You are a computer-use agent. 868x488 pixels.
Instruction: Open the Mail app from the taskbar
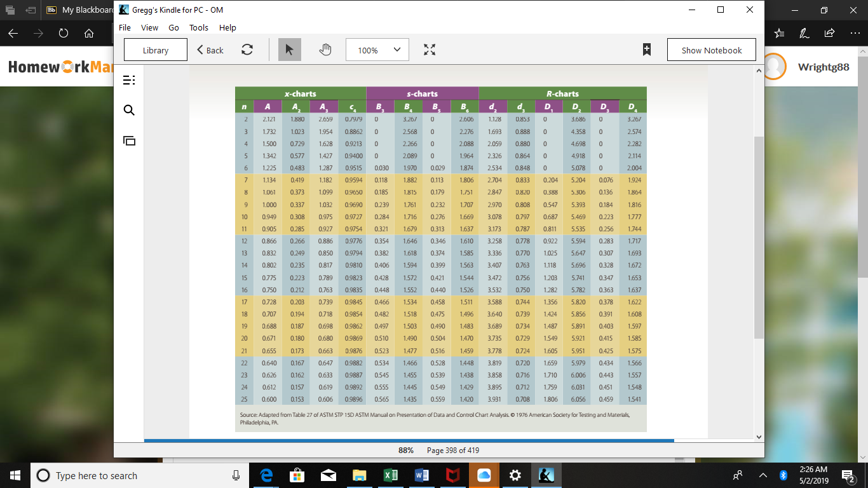(x=329, y=475)
